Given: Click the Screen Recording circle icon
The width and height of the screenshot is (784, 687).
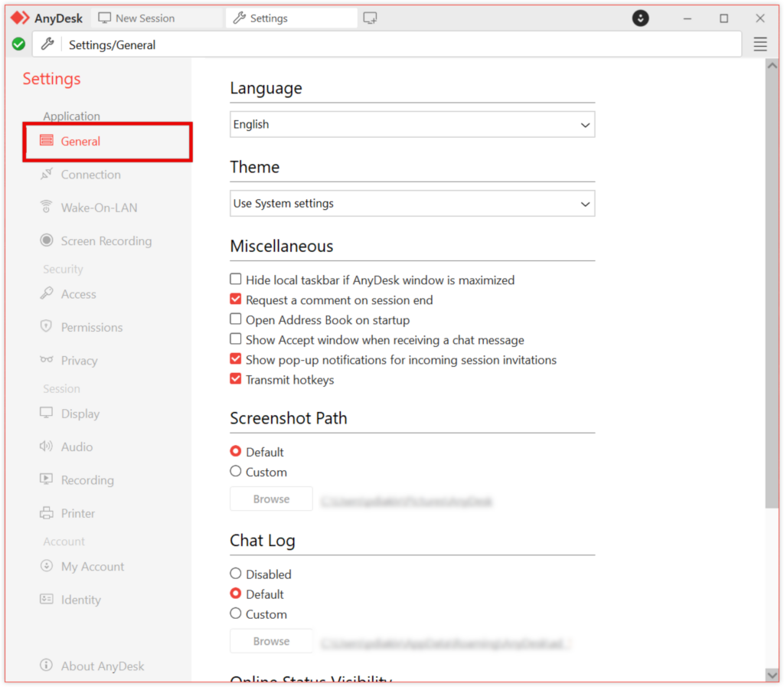Looking at the screenshot, I should click(47, 240).
